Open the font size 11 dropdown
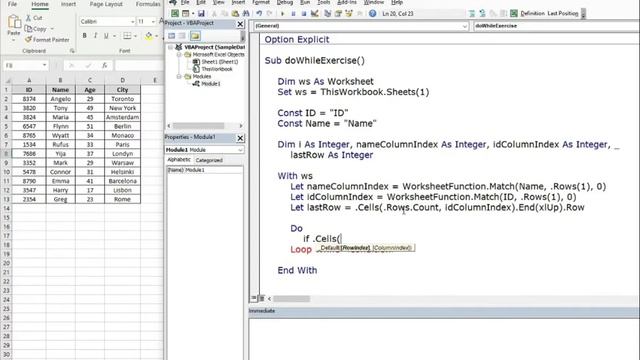 (x=153, y=21)
